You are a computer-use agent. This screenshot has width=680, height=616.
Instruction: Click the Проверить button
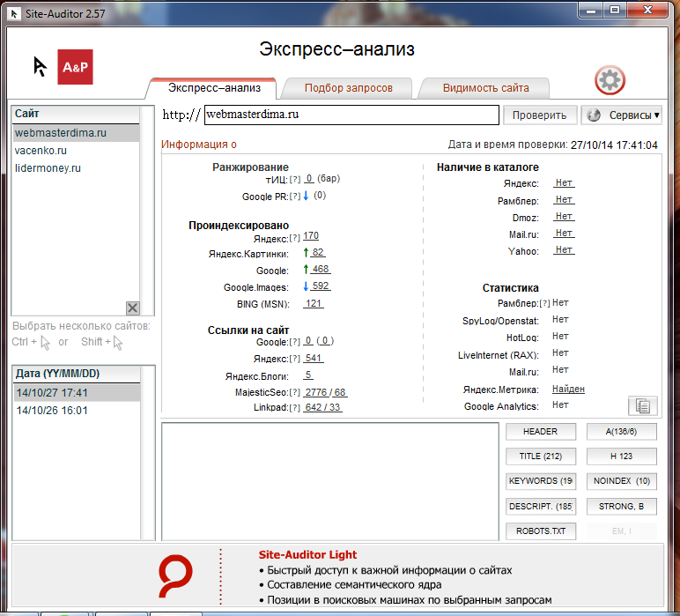point(539,115)
